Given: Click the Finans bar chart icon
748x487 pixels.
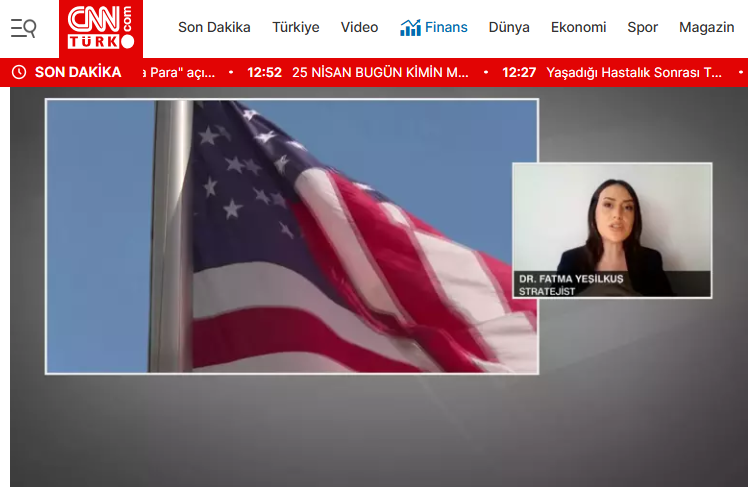Looking at the screenshot, I should [410, 28].
